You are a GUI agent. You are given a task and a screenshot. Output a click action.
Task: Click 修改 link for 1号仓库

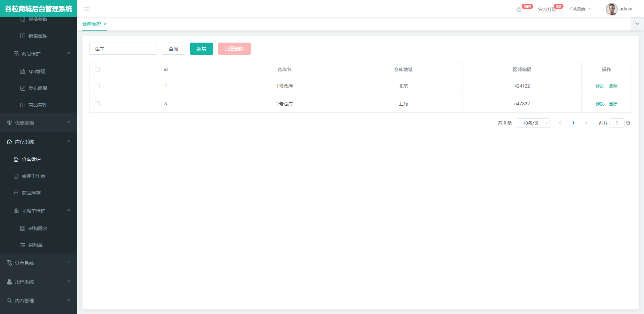[600, 86]
